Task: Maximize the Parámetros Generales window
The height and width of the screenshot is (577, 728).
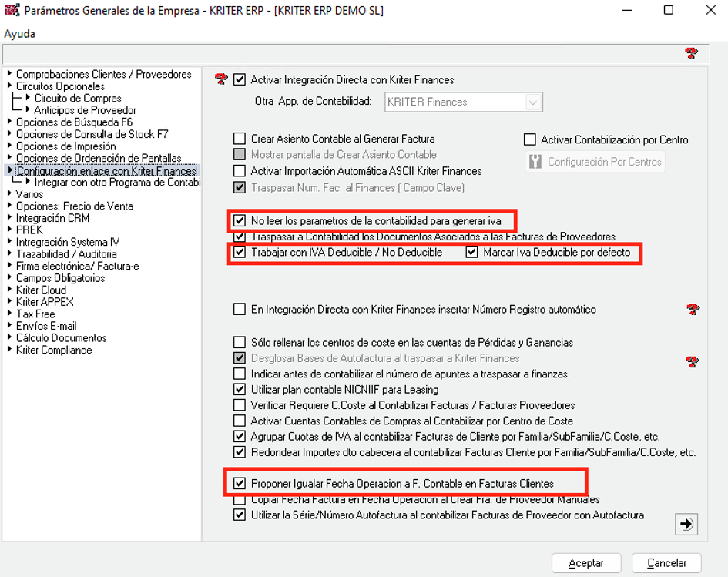Action: 669,10
